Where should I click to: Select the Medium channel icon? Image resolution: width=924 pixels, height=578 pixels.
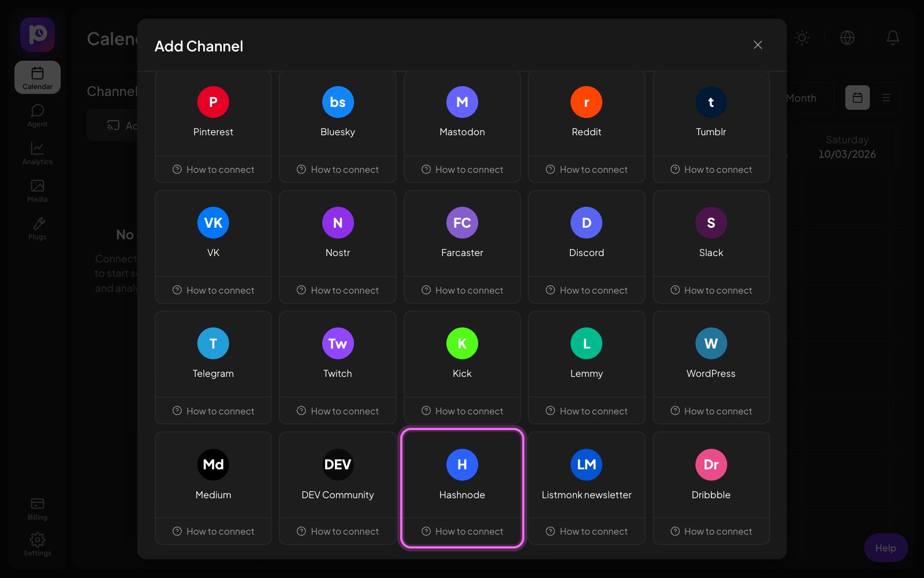tap(213, 464)
